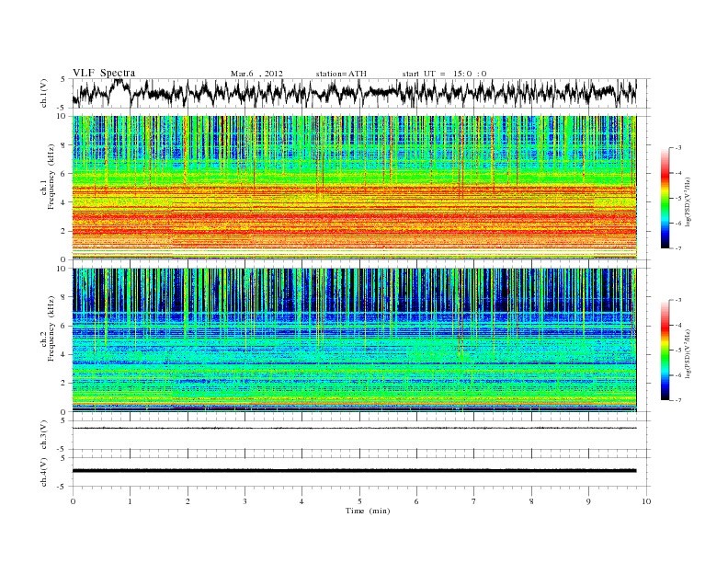
Task: Click the "-7" tick on upper colorbar
Action: pos(678,248)
